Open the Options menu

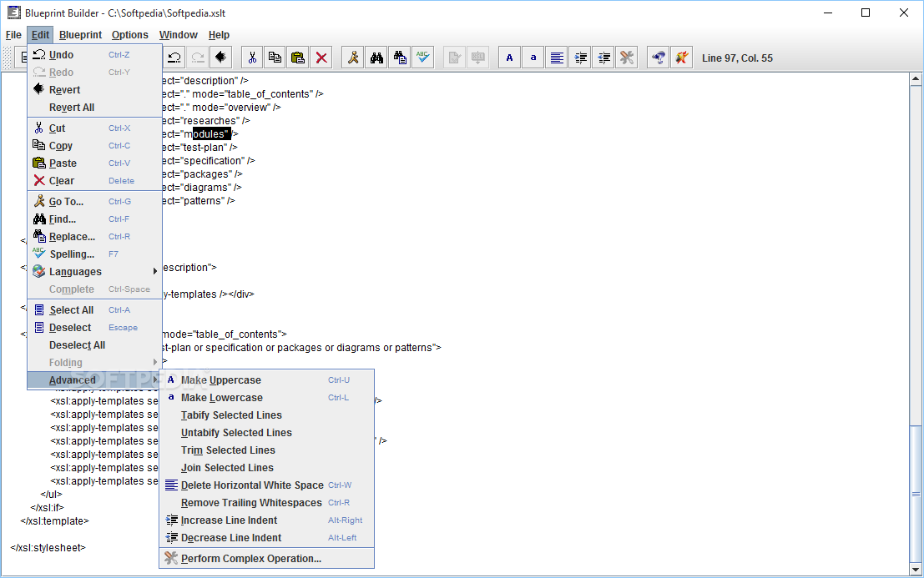(129, 35)
